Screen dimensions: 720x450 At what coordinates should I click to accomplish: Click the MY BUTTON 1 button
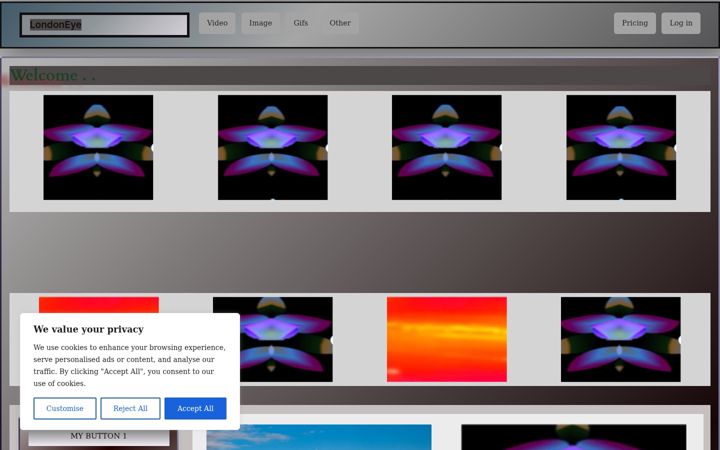click(99, 437)
